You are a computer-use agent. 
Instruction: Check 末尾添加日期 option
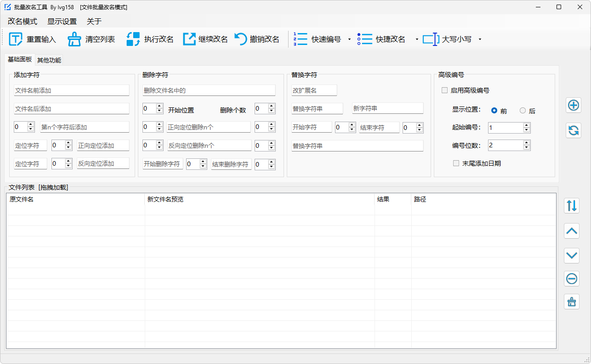point(456,163)
